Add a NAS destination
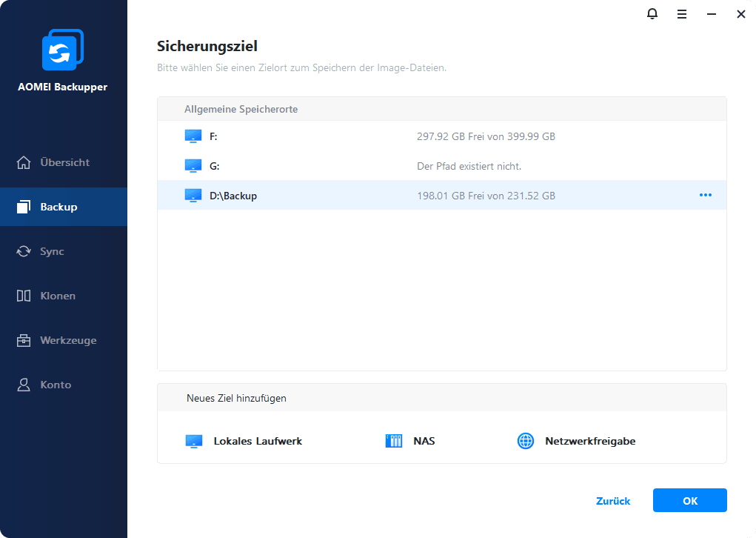This screenshot has height=538, width=756. (410, 441)
